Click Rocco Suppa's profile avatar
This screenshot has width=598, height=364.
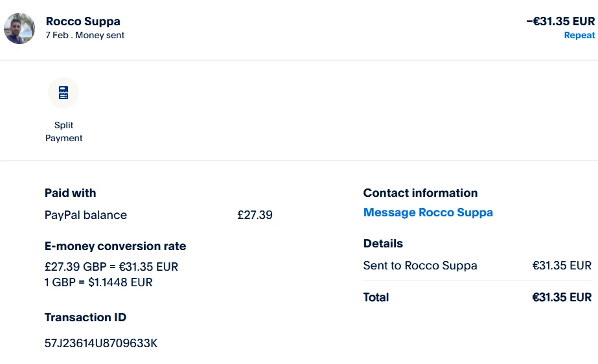[19, 28]
